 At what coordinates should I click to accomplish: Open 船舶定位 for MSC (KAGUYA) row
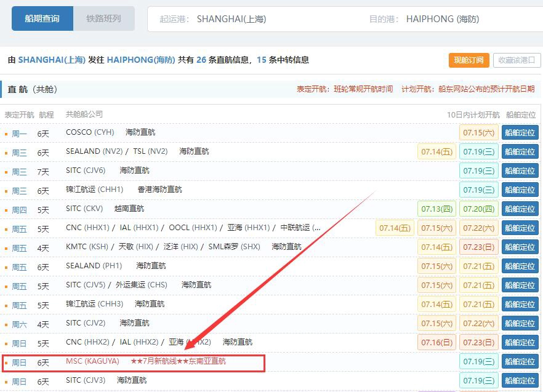point(520,361)
